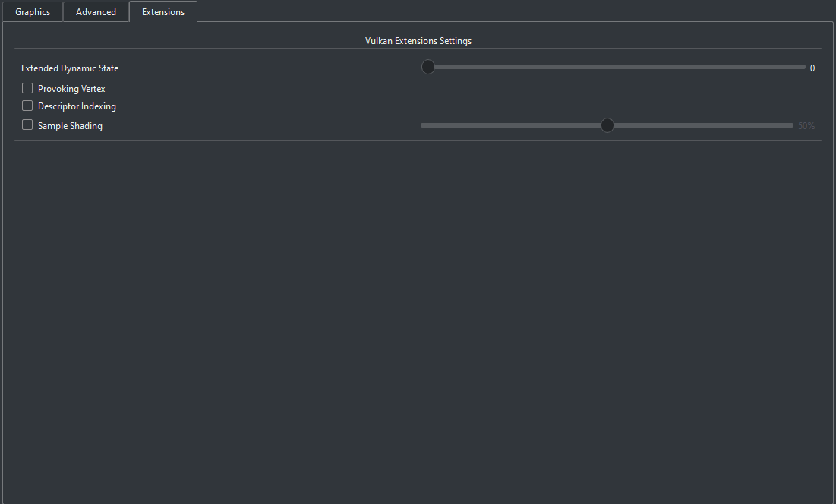The height and width of the screenshot is (504, 836).
Task: Toggle the Sample Shading checkbox
Action: click(27, 124)
